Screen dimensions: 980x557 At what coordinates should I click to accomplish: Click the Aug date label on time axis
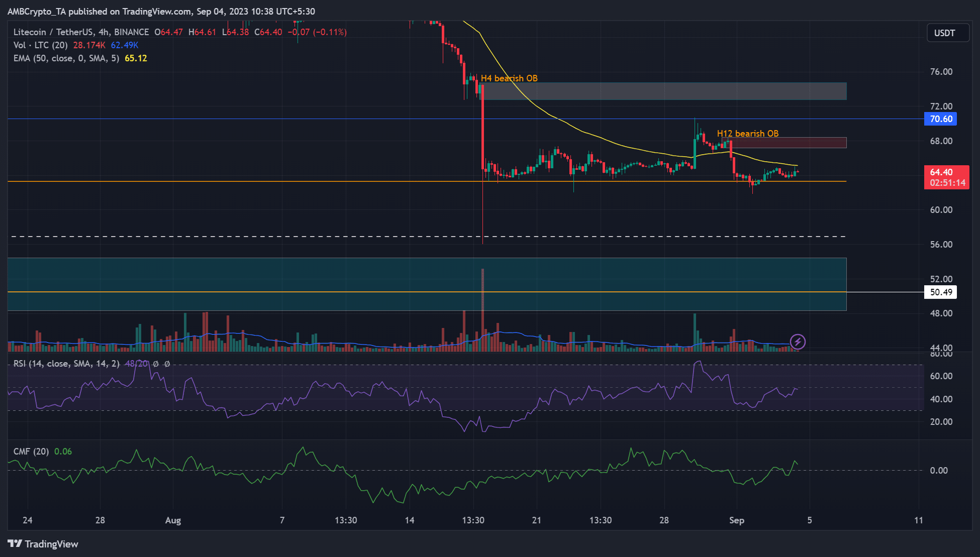click(173, 520)
